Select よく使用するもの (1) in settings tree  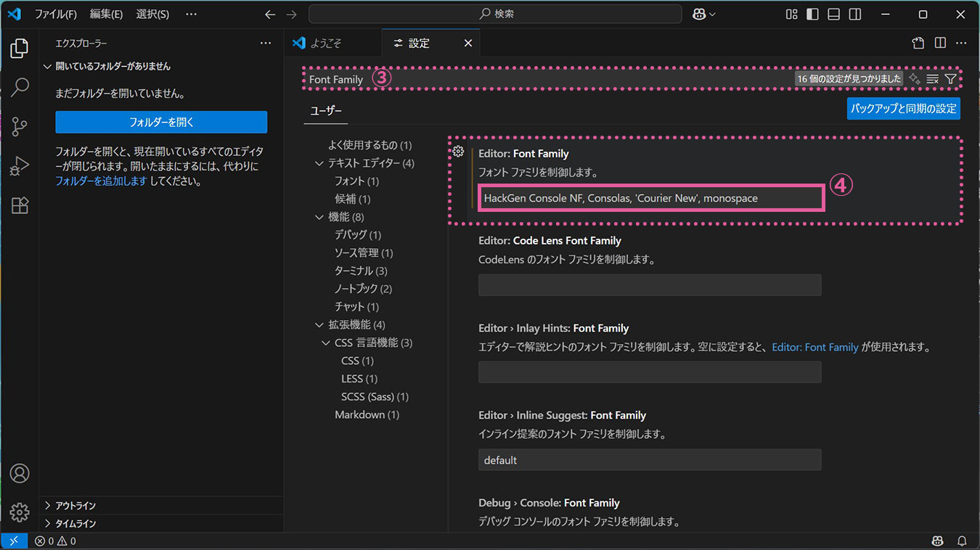(x=369, y=145)
